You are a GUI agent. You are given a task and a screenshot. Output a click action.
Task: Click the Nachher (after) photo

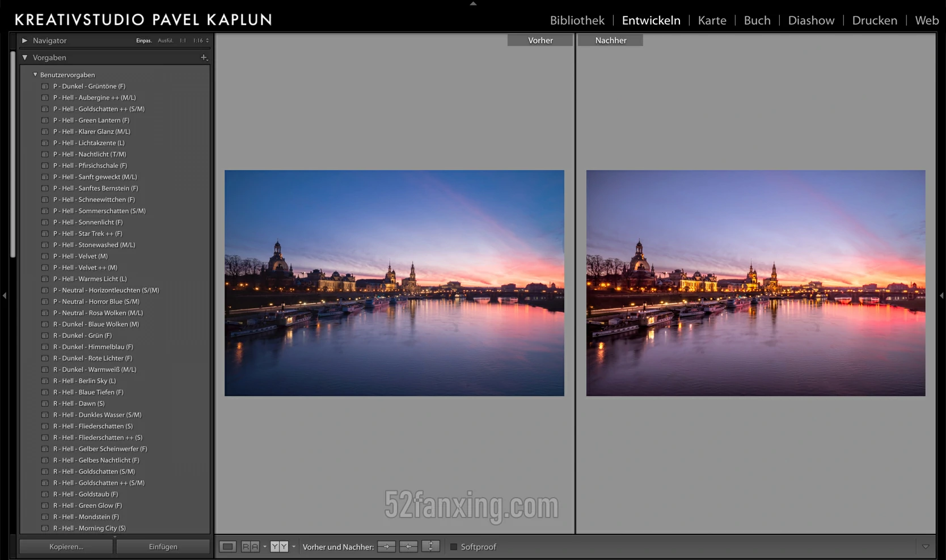(756, 283)
